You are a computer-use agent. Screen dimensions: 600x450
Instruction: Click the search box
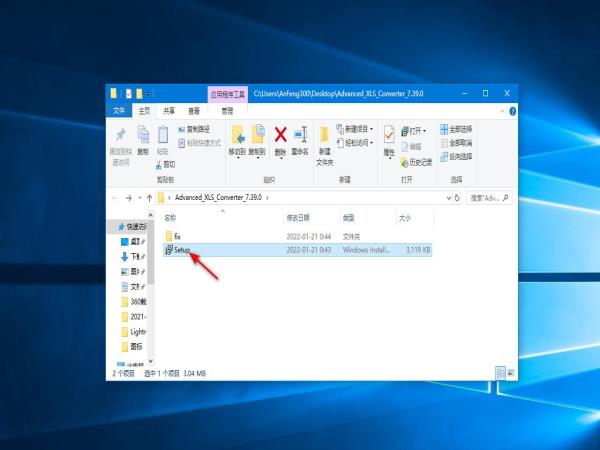(x=489, y=198)
